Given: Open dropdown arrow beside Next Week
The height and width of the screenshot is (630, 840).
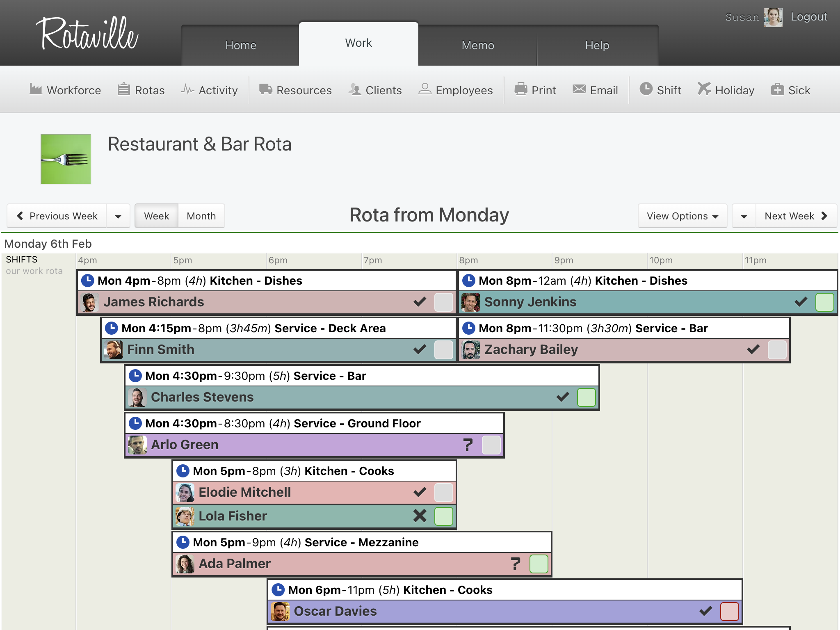Looking at the screenshot, I should coord(744,216).
